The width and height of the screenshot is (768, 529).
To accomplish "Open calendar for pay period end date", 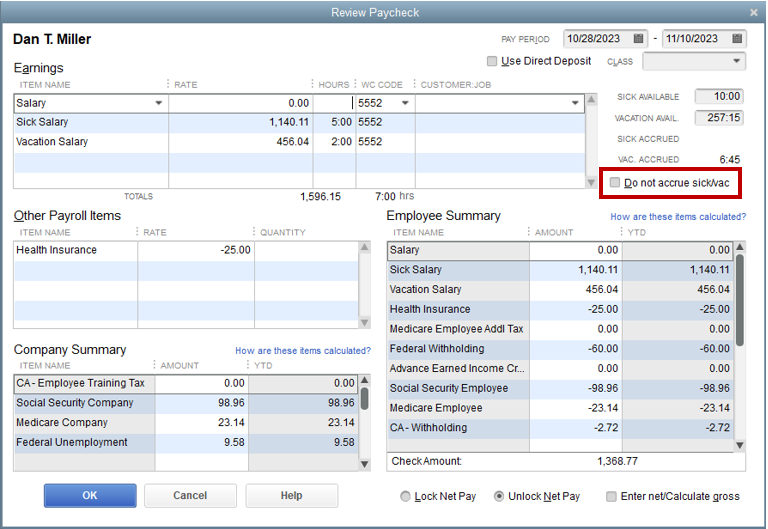I will pos(737,38).
